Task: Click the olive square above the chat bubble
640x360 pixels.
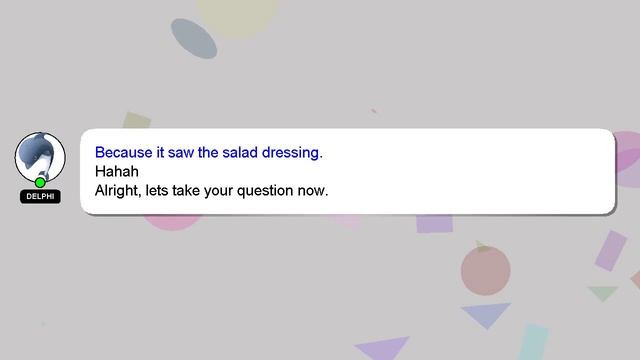Action: [137, 120]
